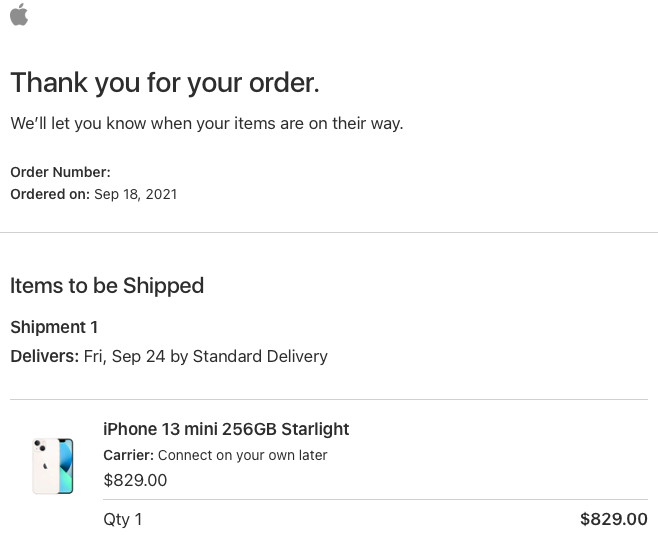The image size is (658, 543).
Task: Select the 'Thank you for your order.' heading
Action: coord(165,83)
